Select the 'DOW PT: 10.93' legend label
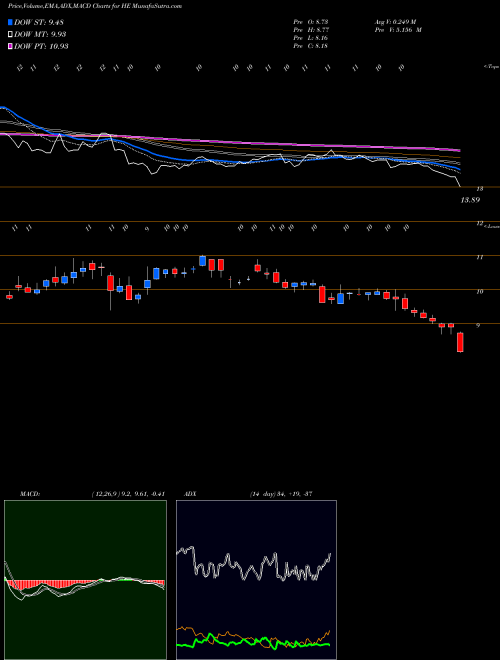 [x=41, y=46]
